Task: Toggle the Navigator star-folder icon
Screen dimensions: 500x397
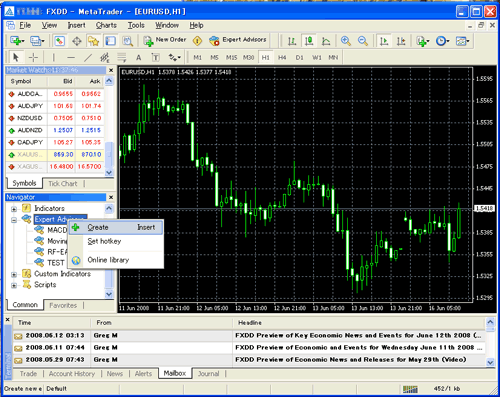Action: (94, 41)
